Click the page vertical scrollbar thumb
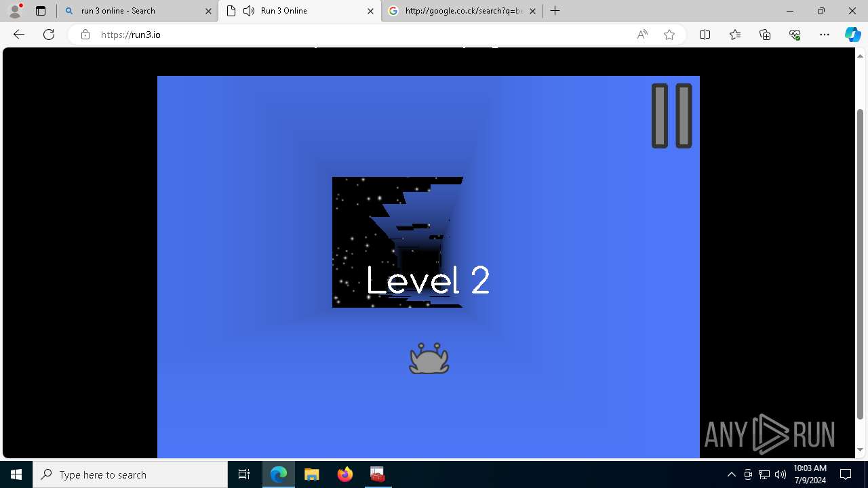 click(861, 264)
